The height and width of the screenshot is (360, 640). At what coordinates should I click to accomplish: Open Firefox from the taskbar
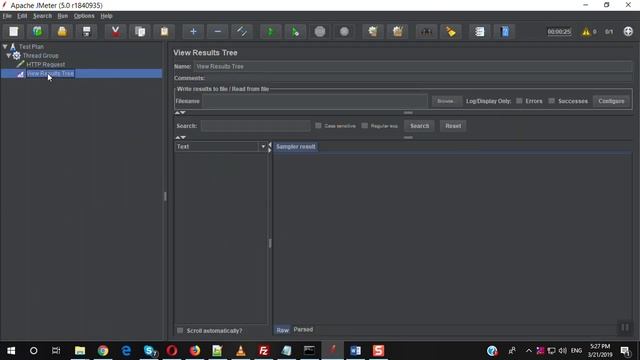195,351
